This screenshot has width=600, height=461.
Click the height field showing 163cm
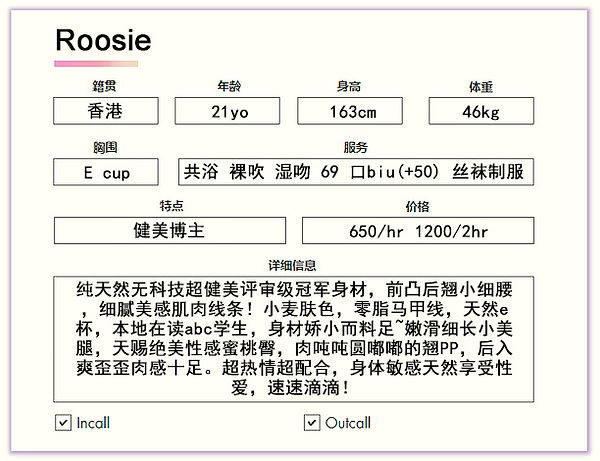pyautogui.click(x=350, y=111)
